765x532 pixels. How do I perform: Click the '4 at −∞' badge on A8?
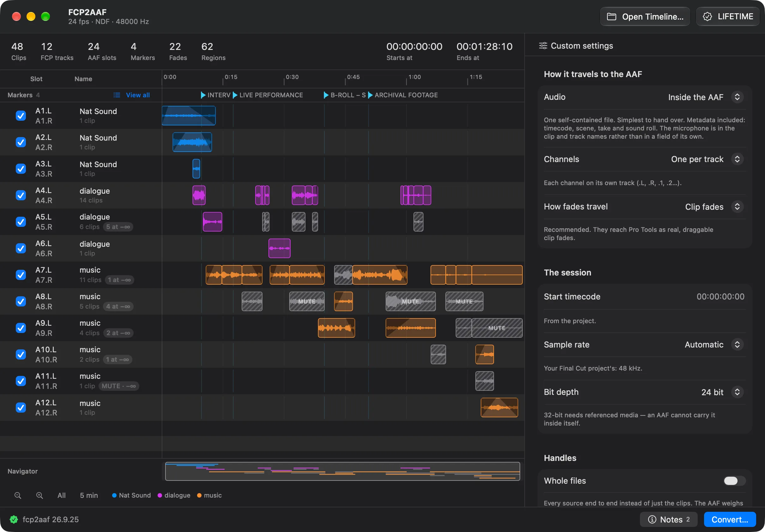(118, 306)
